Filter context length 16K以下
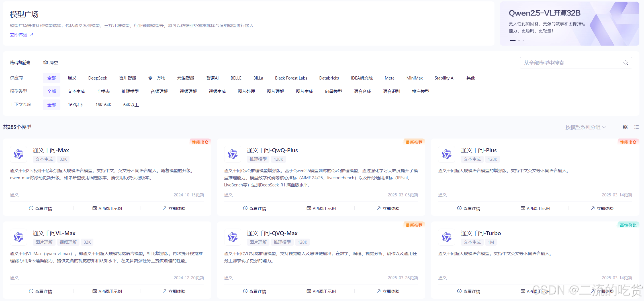Viewport: 644px width, 301px height. (75, 105)
